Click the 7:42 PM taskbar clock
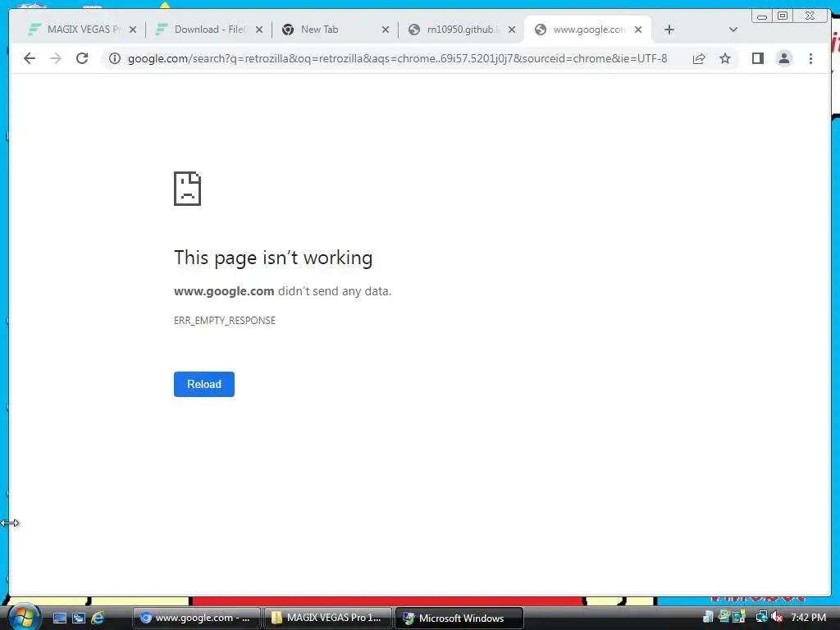This screenshot has height=630, width=840. coord(808,618)
